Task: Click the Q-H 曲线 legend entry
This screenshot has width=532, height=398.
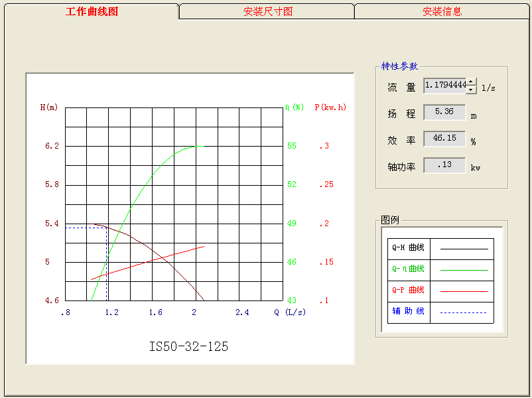Action: (408, 248)
